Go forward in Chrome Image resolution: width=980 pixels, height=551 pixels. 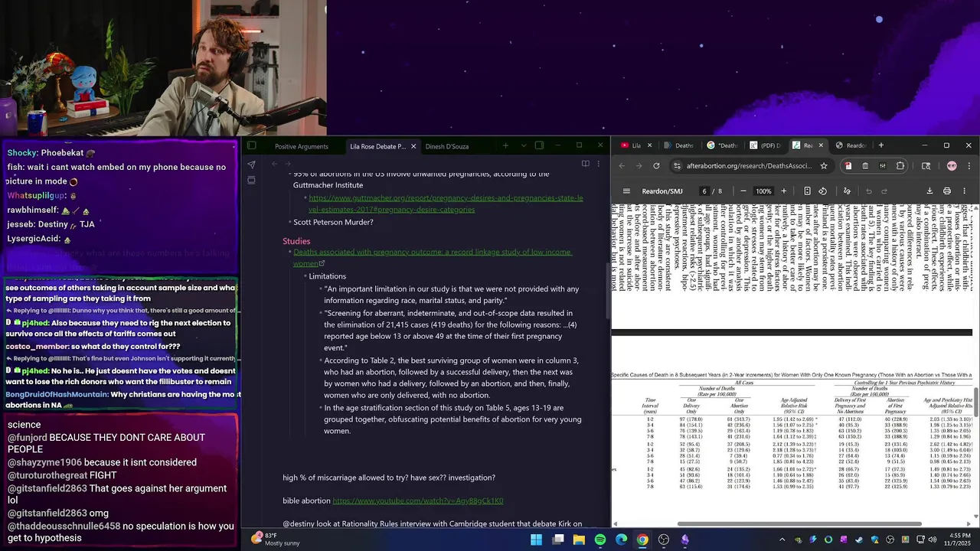(x=639, y=165)
